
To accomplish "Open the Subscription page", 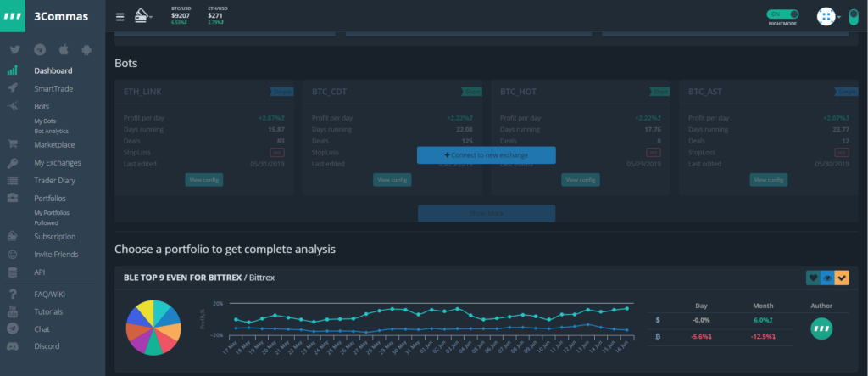I will [55, 237].
